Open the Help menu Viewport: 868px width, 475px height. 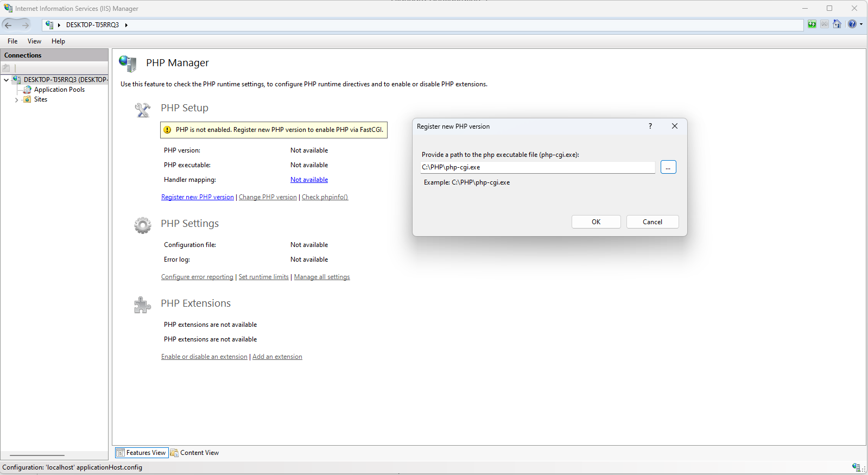tap(58, 41)
